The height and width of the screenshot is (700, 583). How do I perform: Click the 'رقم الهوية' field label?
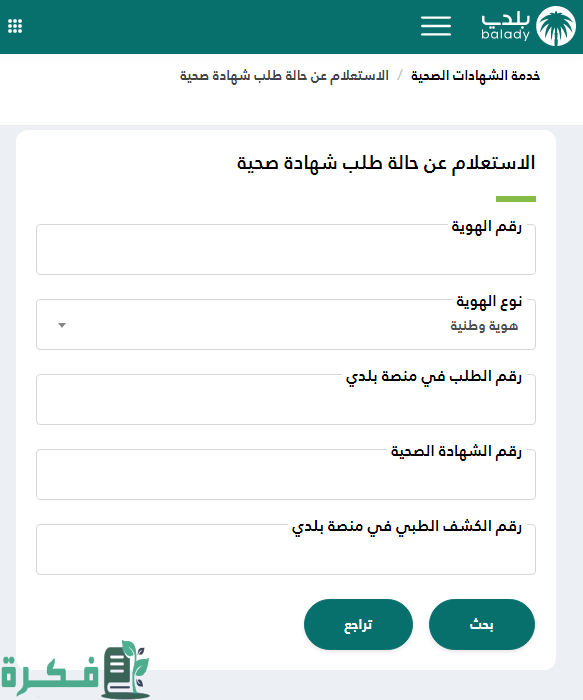point(487,227)
